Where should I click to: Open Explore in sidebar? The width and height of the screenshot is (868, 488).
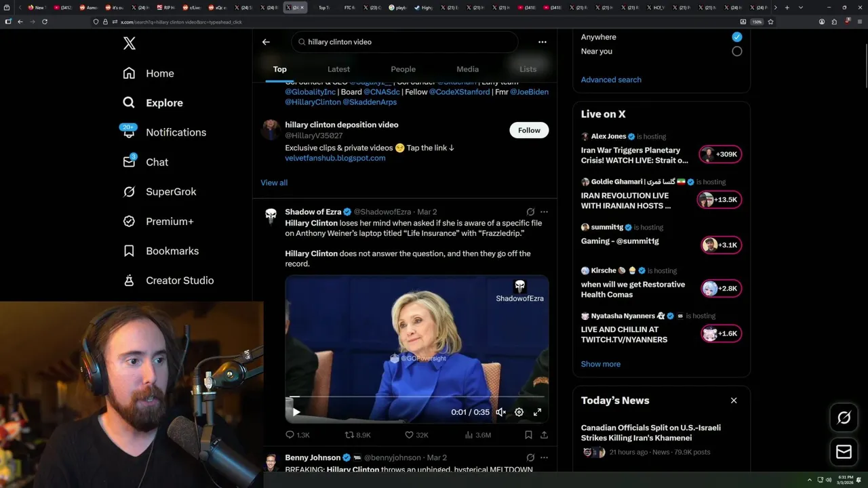[x=153, y=103]
